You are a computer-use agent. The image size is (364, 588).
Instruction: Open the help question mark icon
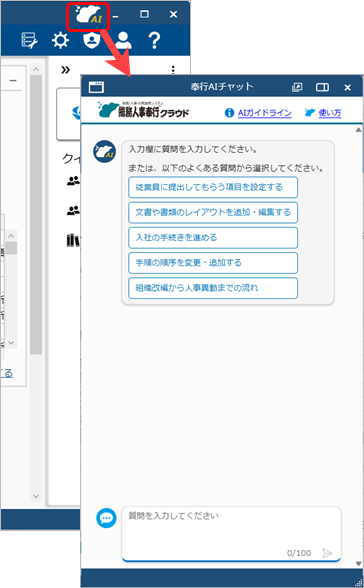point(154,40)
